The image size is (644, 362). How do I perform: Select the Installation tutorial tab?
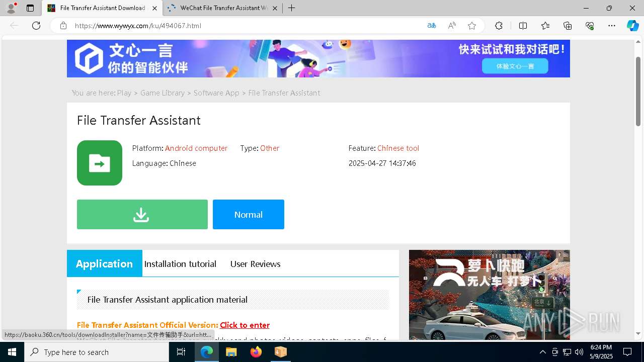point(180,264)
